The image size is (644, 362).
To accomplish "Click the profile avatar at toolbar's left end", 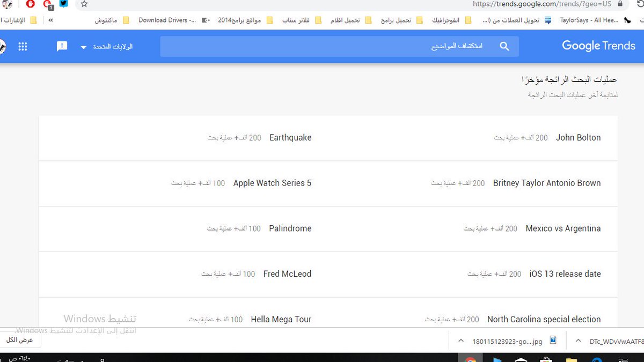I will click(7, 4).
